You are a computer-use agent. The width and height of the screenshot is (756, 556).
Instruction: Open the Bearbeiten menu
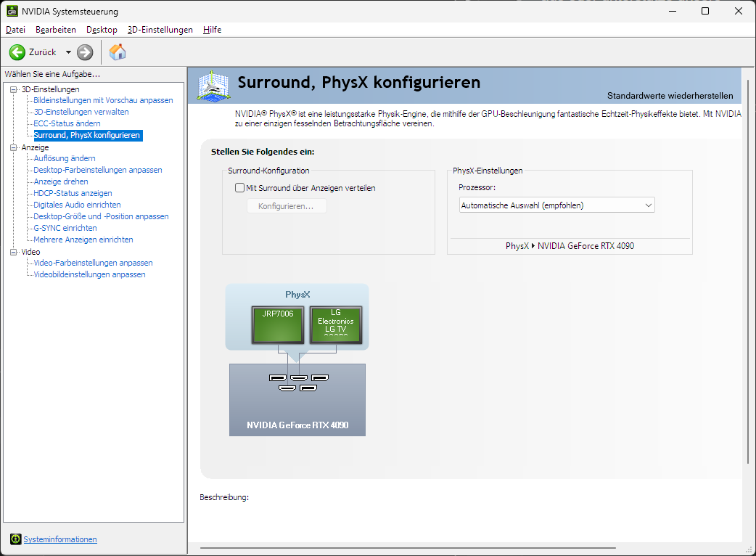[56, 30]
